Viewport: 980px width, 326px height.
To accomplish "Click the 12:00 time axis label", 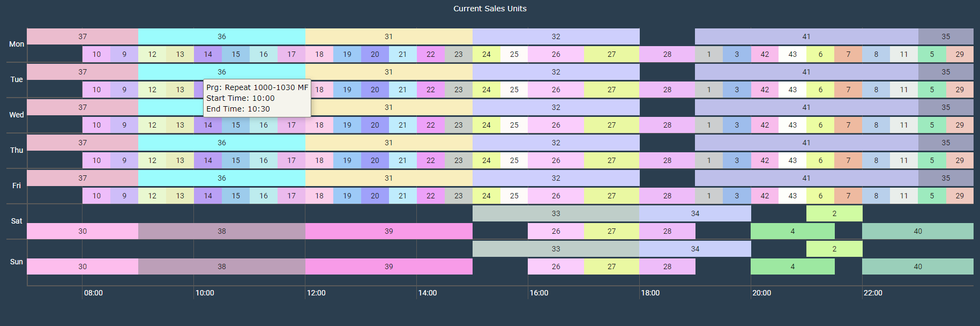I will click(x=316, y=293).
